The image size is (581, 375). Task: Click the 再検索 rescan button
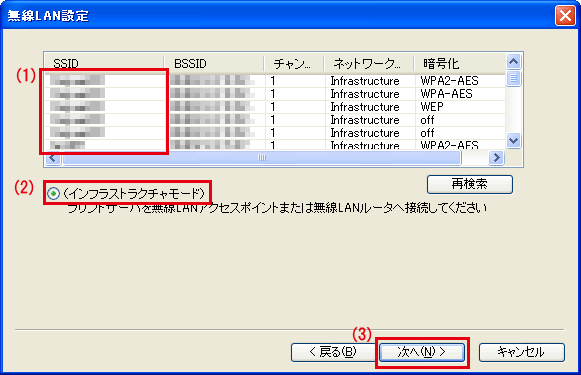470,184
